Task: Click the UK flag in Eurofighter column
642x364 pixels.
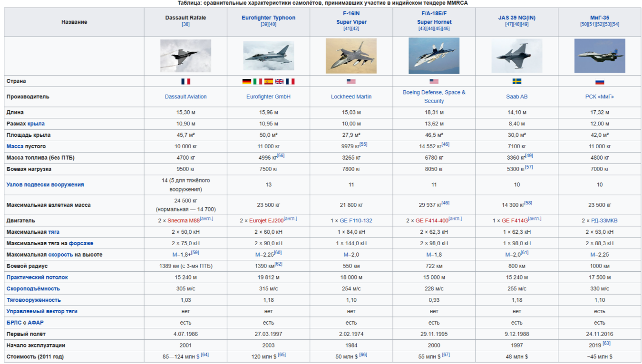Action: pos(279,81)
